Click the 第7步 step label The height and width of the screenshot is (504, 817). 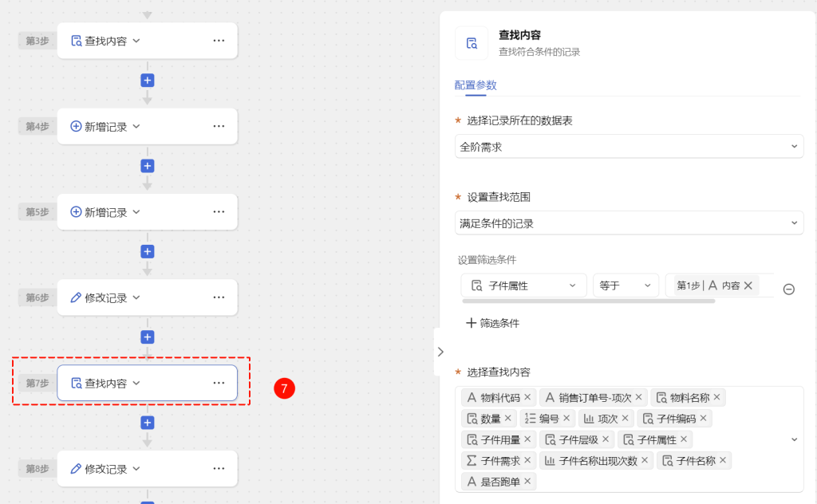[x=37, y=383]
